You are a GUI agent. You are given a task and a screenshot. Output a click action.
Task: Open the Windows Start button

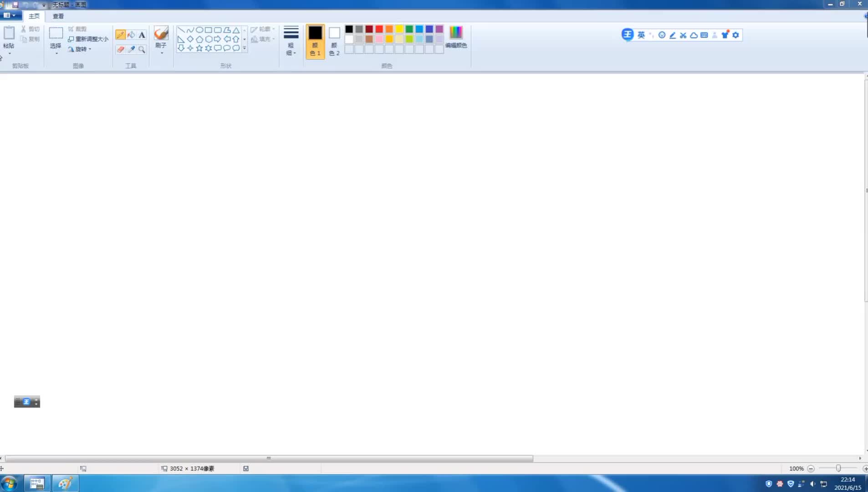(9, 483)
